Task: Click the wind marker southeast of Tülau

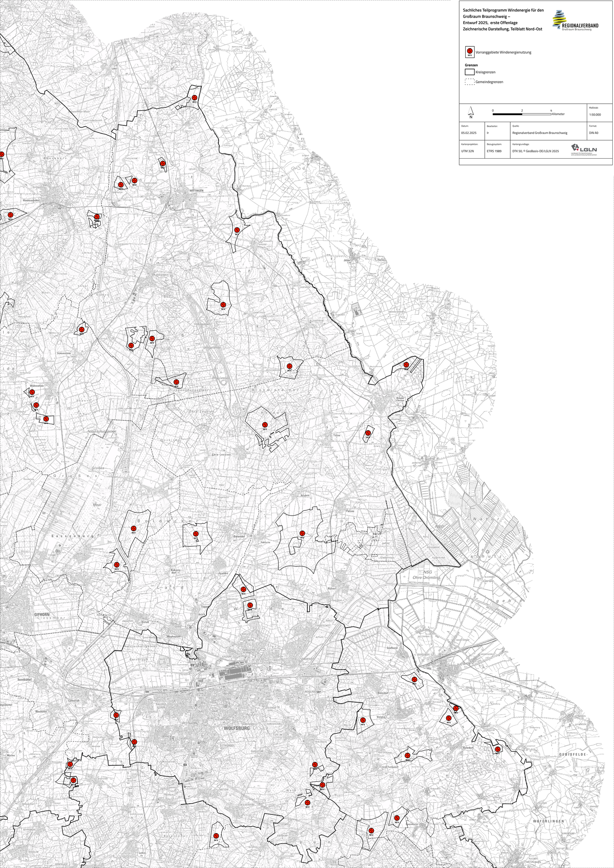Action: coord(368,433)
